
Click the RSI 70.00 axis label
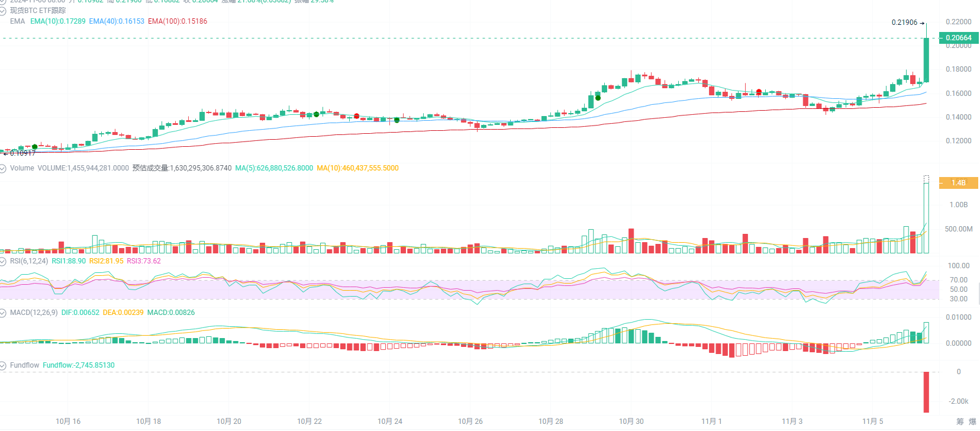tap(959, 280)
